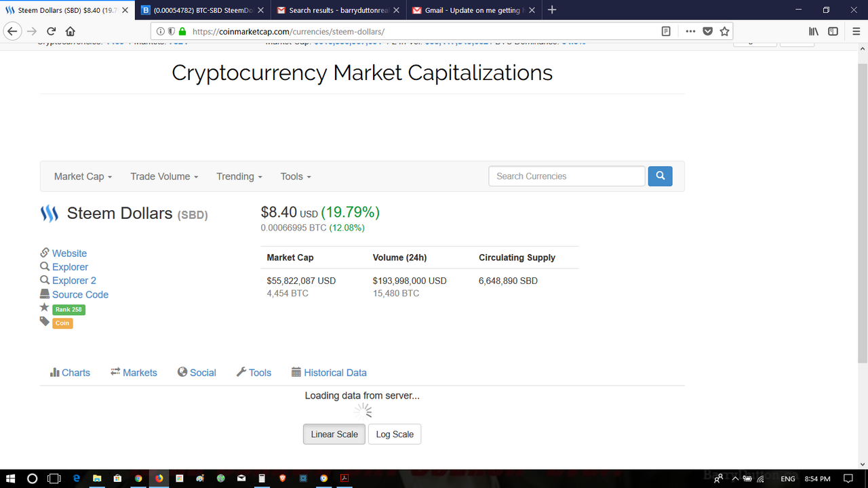868x488 pixels.
Task: Show hidden system tray icons
Action: coord(734,479)
